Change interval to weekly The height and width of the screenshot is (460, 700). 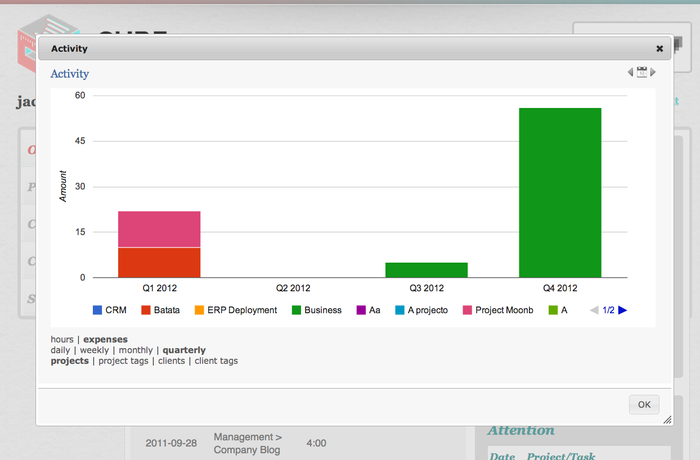pos(95,350)
